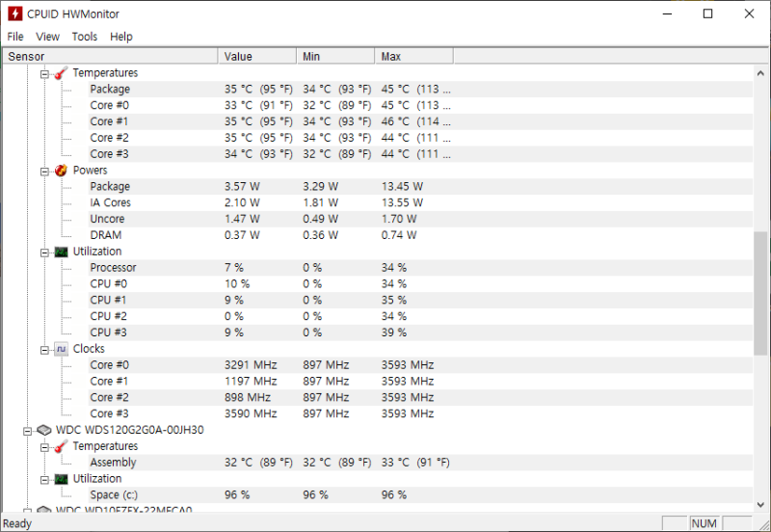Select the IA Cores power row
Image resolution: width=771 pixels, height=532 pixels.
click(378, 202)
